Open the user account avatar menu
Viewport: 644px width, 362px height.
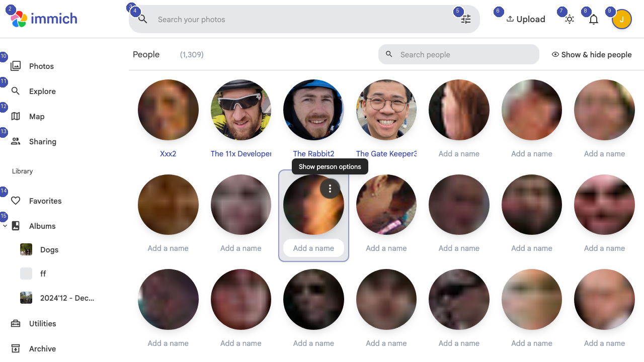(622, 19)
